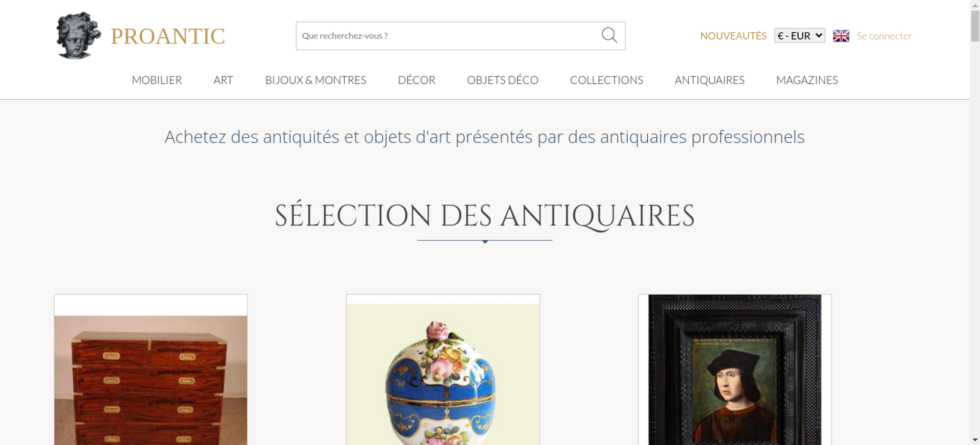Open the EUR currency dropdown
The image size is (980, 445).
click(x=799, y=36)
